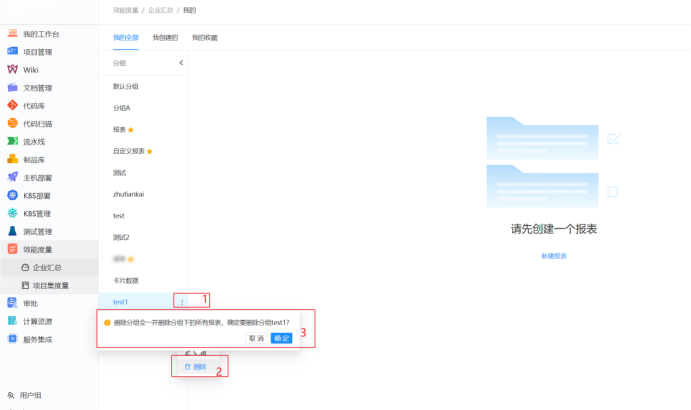Open the 代码库 git icon
The image size is (691, 410).
pyautogui.click(x=12, y=105)
